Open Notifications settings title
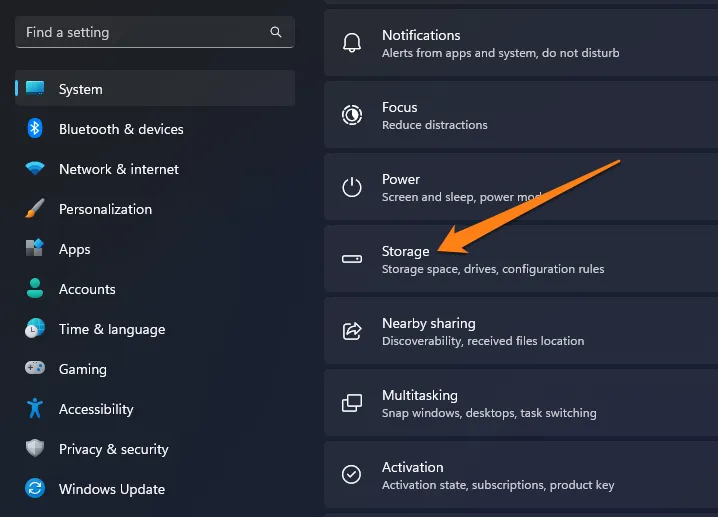Image resolution: width=718 pixels, height=517 pixels. [421, 35]
